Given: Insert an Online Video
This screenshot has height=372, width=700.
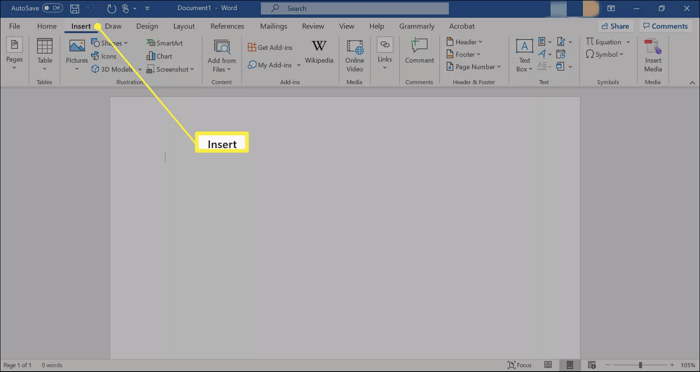Looking at the screenshot, I should click(x=354, y=55).
